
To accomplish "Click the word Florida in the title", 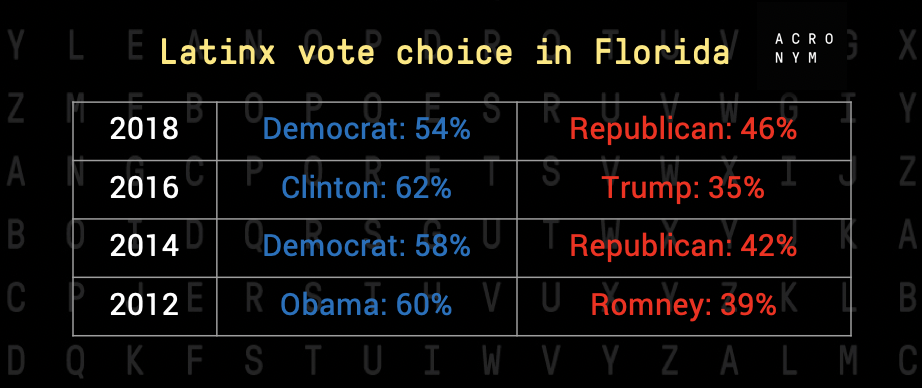I will click(662, 52).
